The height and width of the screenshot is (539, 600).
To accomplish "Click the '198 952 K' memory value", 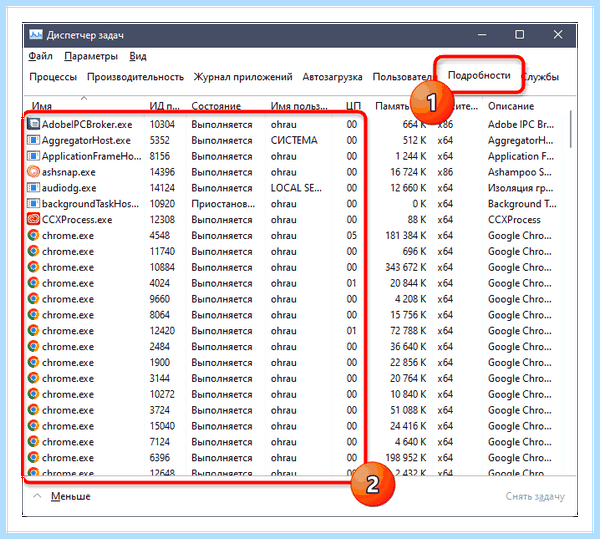I will 406,458.
